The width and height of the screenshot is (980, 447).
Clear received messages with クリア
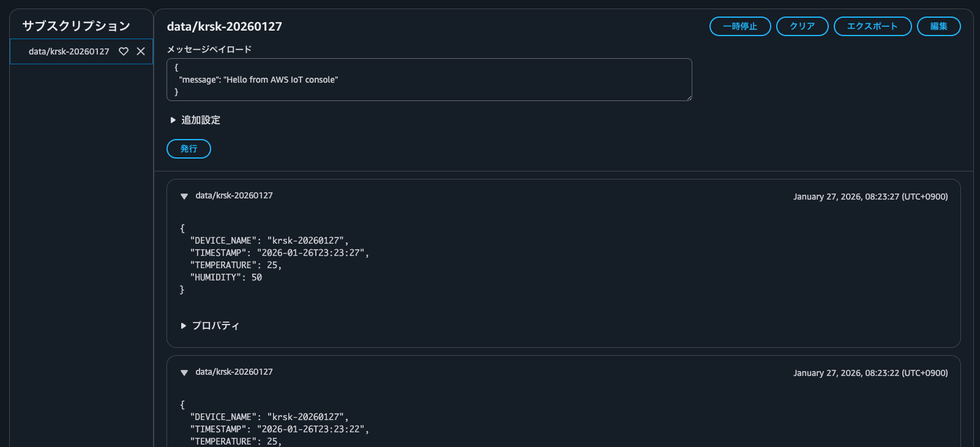802,26
